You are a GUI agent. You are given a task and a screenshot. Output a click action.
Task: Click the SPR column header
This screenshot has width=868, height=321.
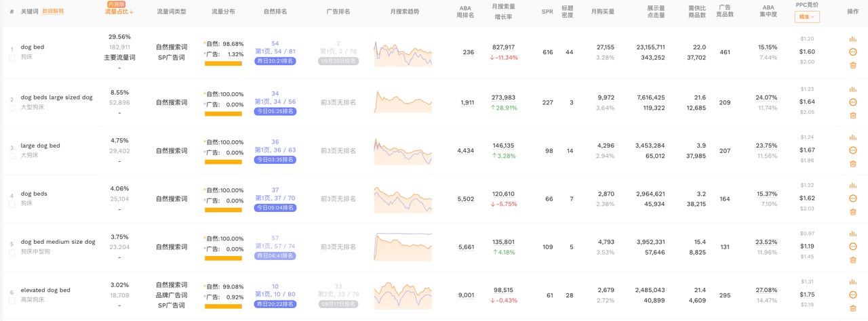pos(547,12)
